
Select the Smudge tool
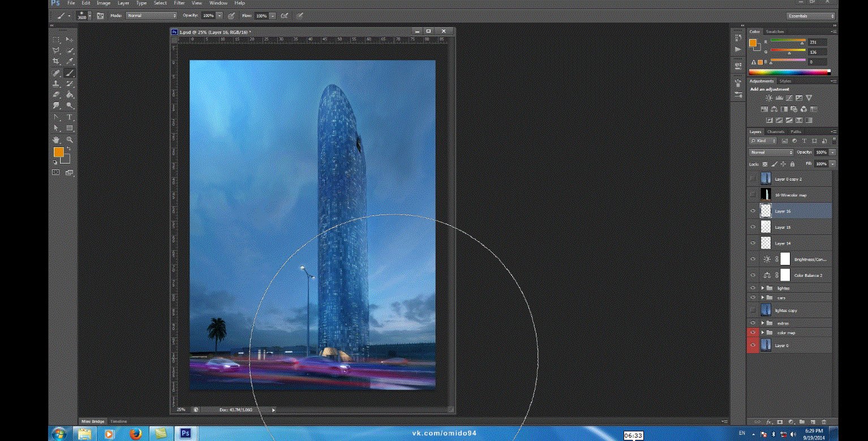(57, 105)
